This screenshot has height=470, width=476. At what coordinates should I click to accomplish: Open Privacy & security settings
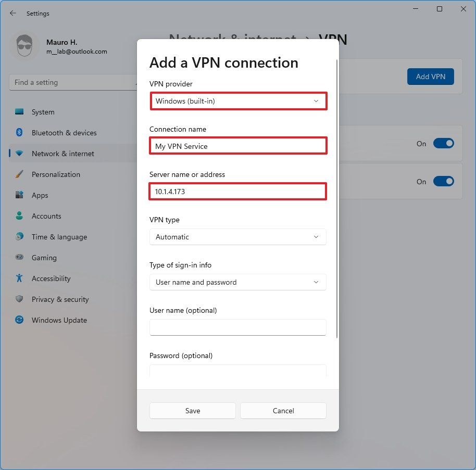point(60,299)
